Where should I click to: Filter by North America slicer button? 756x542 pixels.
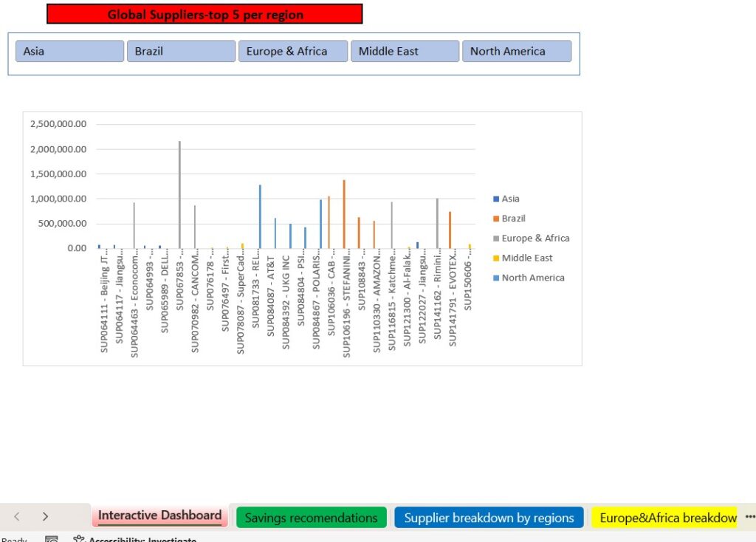pyautogui.click(x=516, y=52)
